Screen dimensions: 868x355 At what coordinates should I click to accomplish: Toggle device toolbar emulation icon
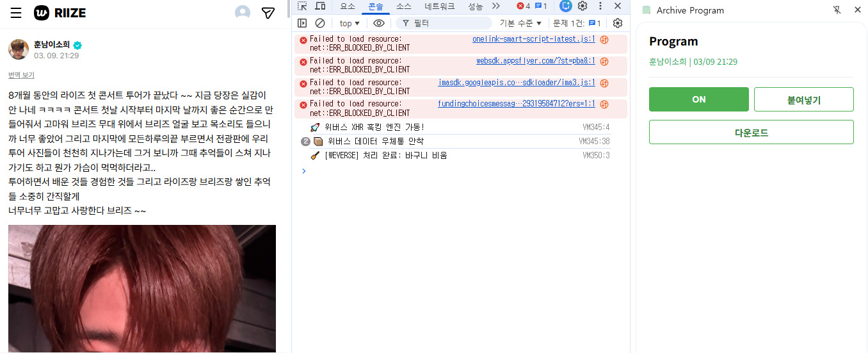click(320, 6)
